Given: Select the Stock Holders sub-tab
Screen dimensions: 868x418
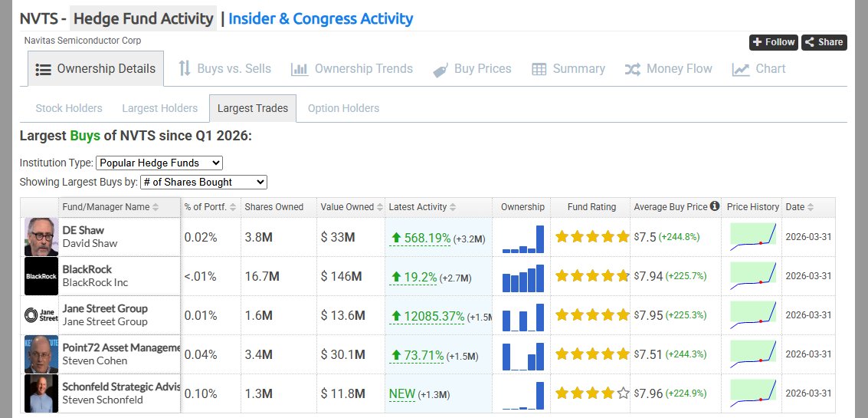Looking at the screenshot, I should pyautogui.click(x=69, y=108).
